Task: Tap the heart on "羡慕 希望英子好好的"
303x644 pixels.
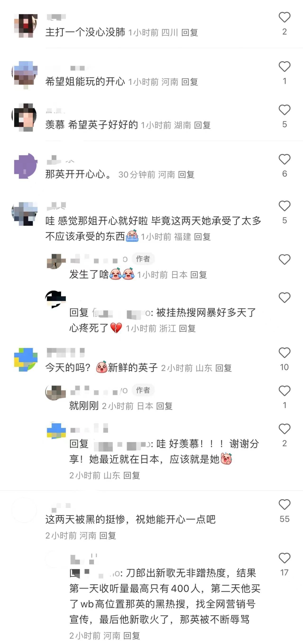Action: (284, 110)
